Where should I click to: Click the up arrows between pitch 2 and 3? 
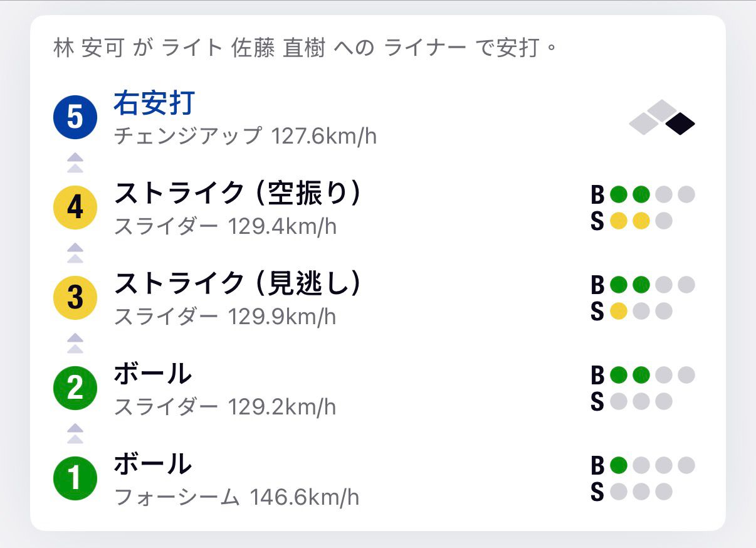(75, 343)
